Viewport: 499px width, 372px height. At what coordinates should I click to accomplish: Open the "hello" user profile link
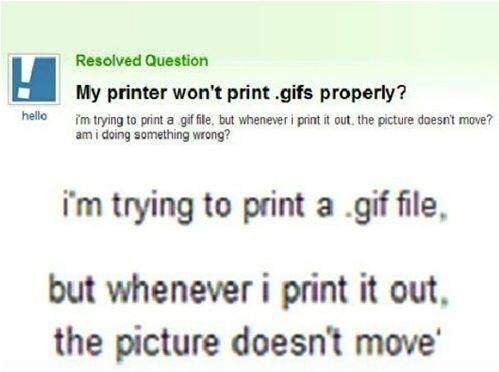coord(34,116)
